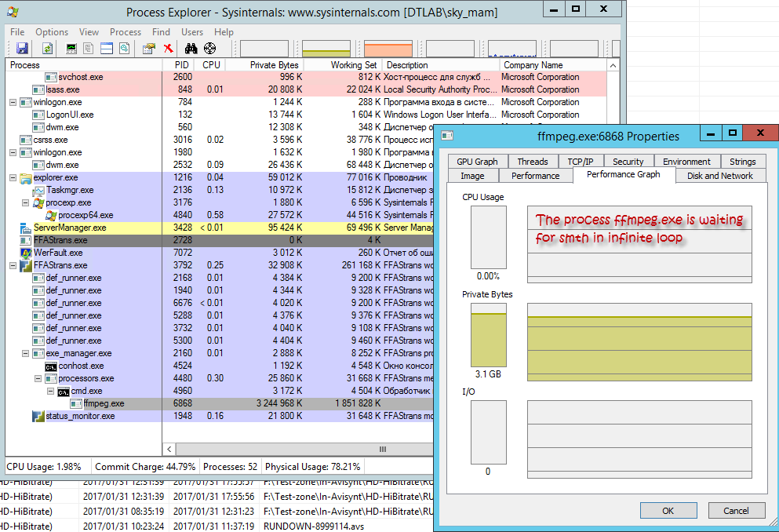Viewport: 779px width, 532px height.
Task: Click the 'Physical Usage: 78.21%' status bar entry
Action: (312, 467)
